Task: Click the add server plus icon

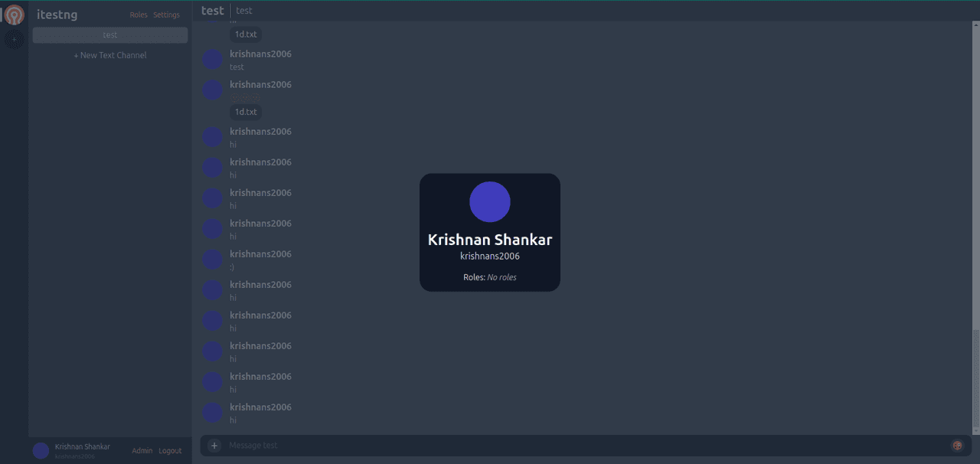Action: click(x=14, y=40)
